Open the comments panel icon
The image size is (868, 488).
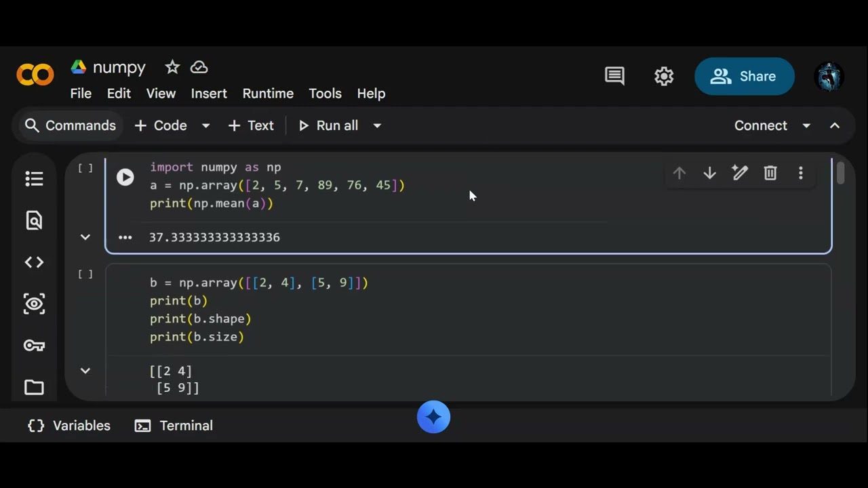point(614,76)
